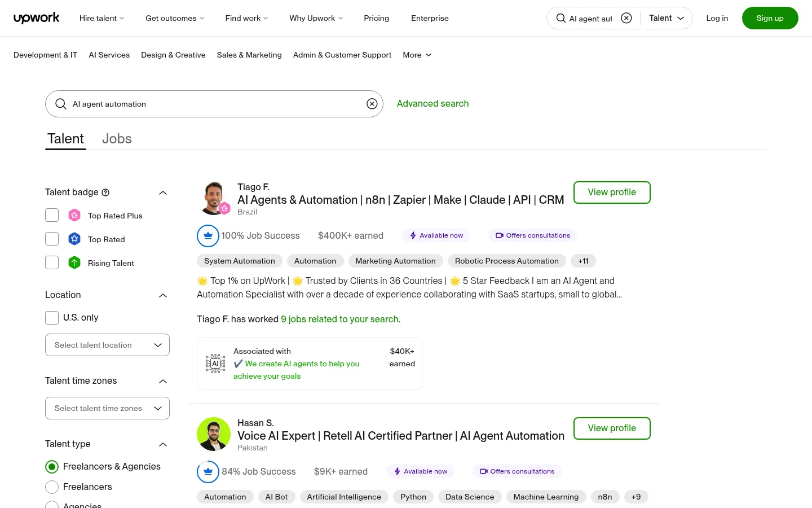Click the green Sign up button

770,18
